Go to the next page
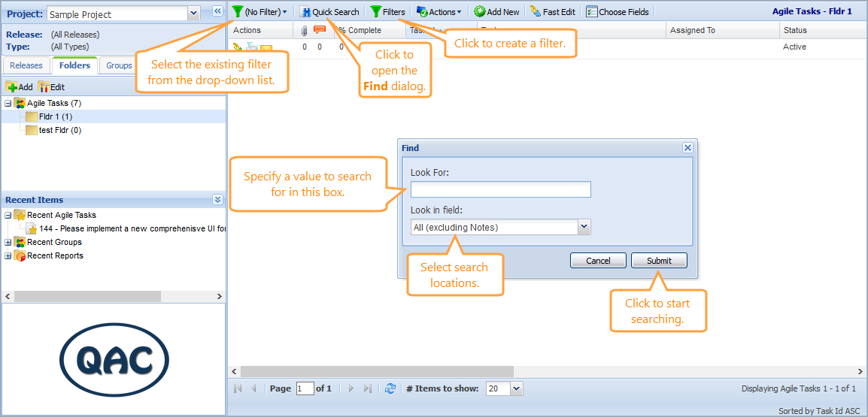The width and height of the screenshot is (868, 417). [x=351, y=388]
